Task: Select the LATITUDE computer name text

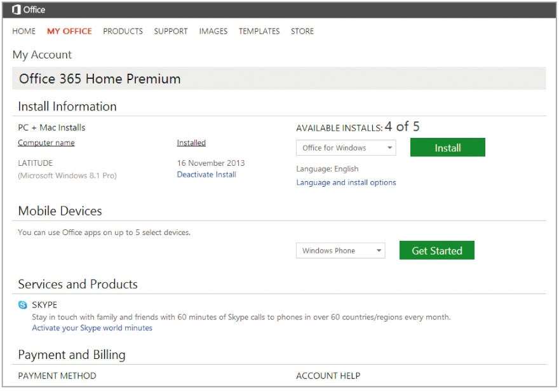Action: pos(36,163)
